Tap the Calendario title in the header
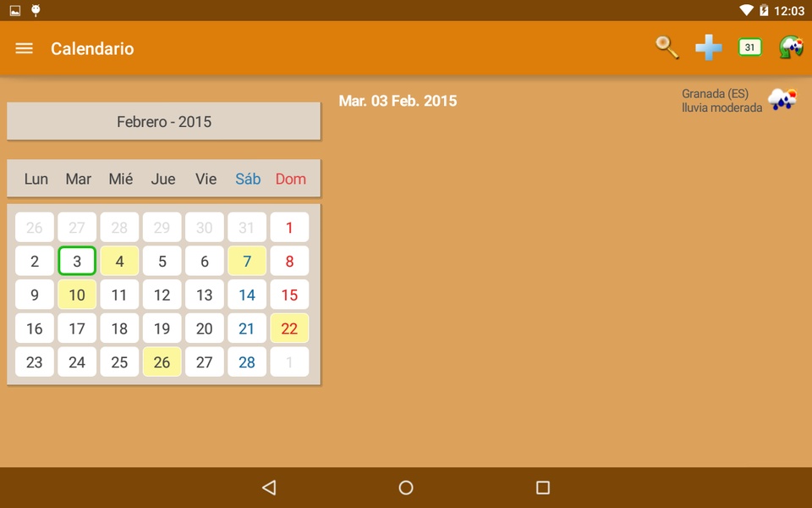Viewport: 812px width, 508px height. pos(92,48)
